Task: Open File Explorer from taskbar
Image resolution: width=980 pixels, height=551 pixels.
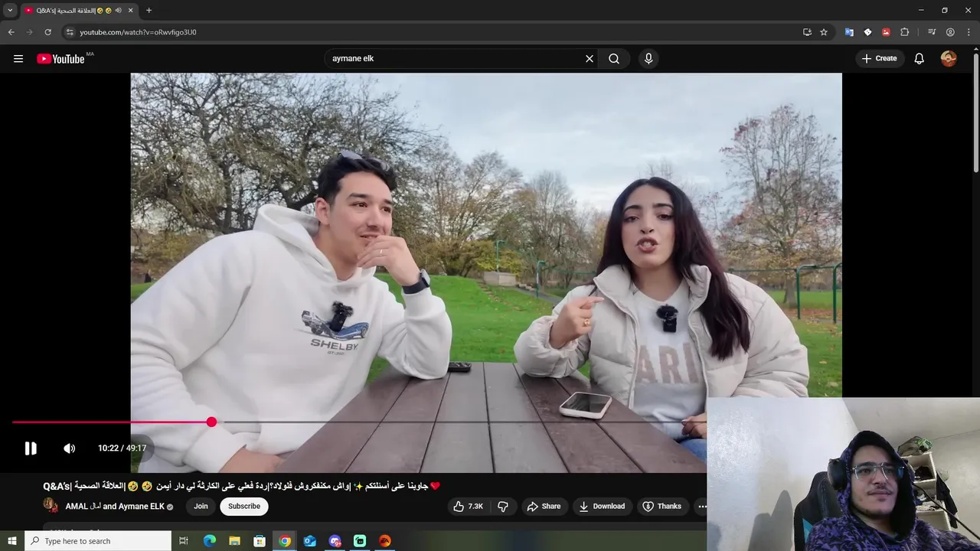Action: [x=235, y=541]
